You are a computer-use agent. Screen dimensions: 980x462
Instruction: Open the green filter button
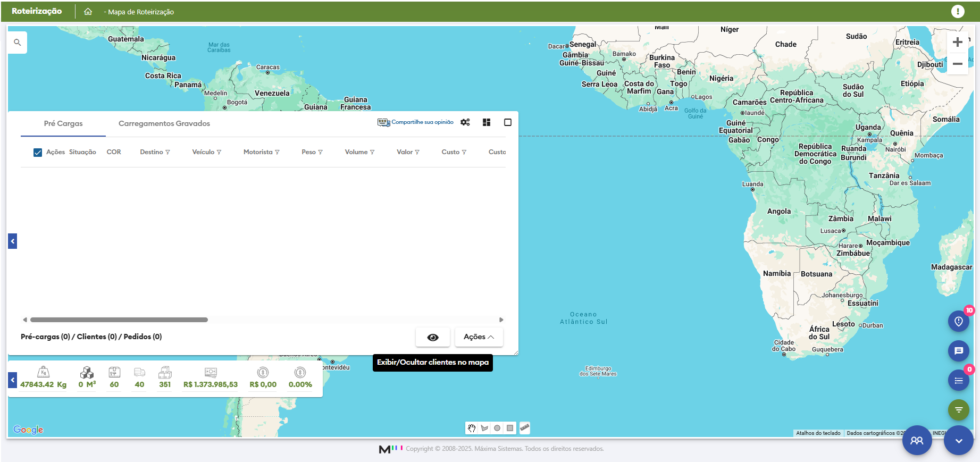[958, 409]
